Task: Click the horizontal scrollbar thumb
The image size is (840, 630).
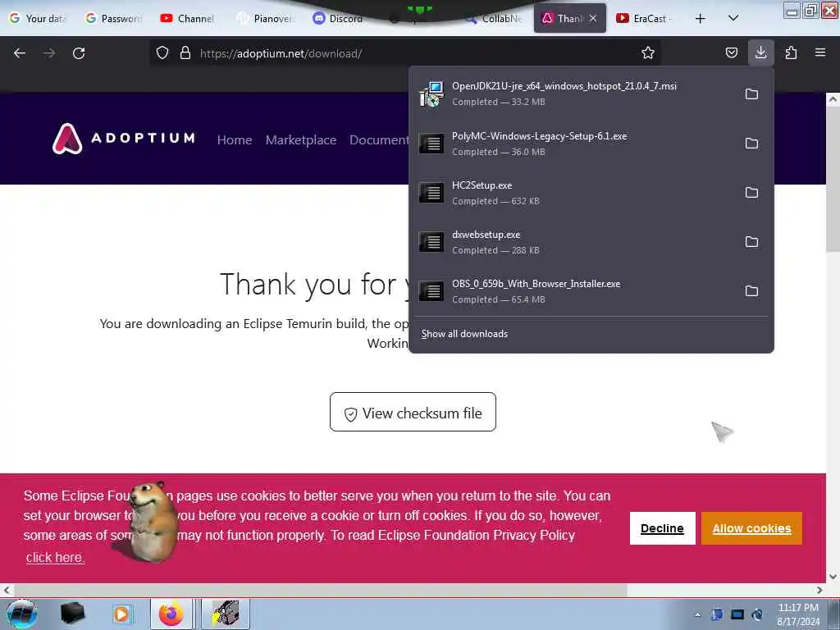Action: [319, 590]
